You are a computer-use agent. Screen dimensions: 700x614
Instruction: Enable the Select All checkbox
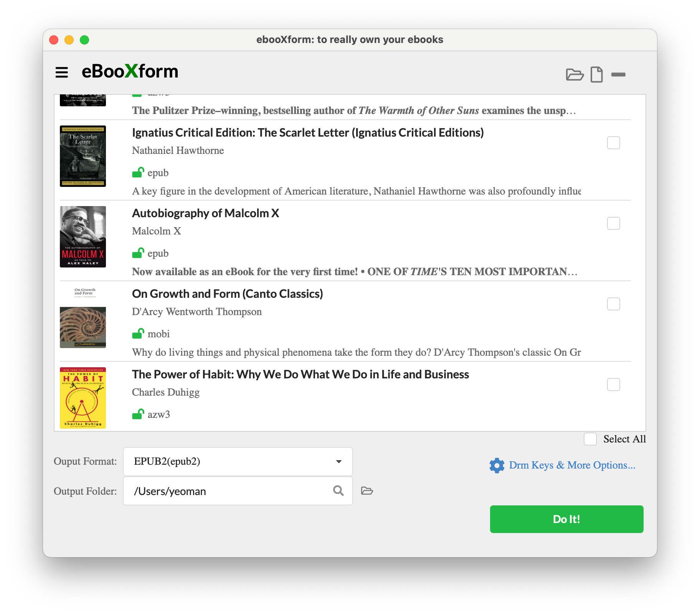click(590, 439)
